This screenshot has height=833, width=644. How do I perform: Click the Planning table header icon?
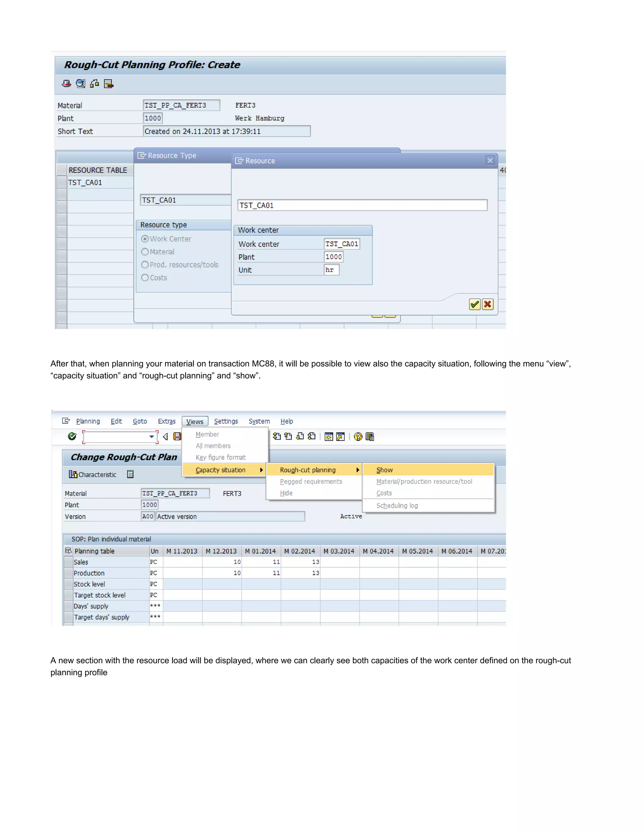[68, 551]
